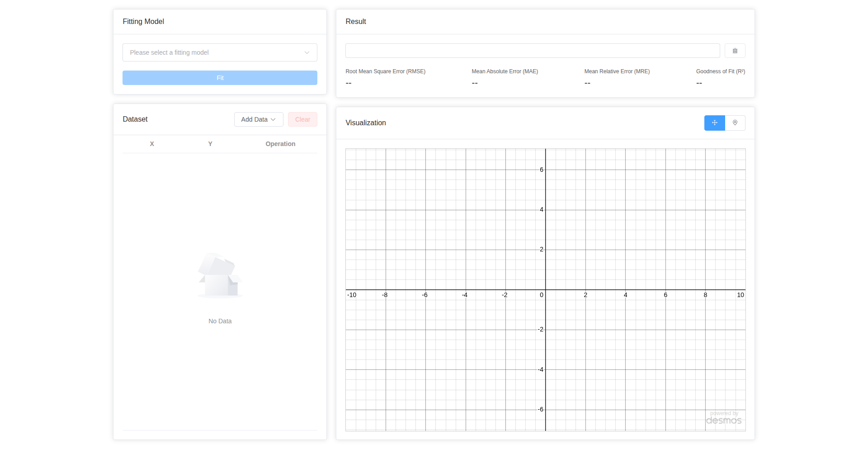Click the empty-box No Data illustration
868x449 pixels.
click(x=219, y=275)
